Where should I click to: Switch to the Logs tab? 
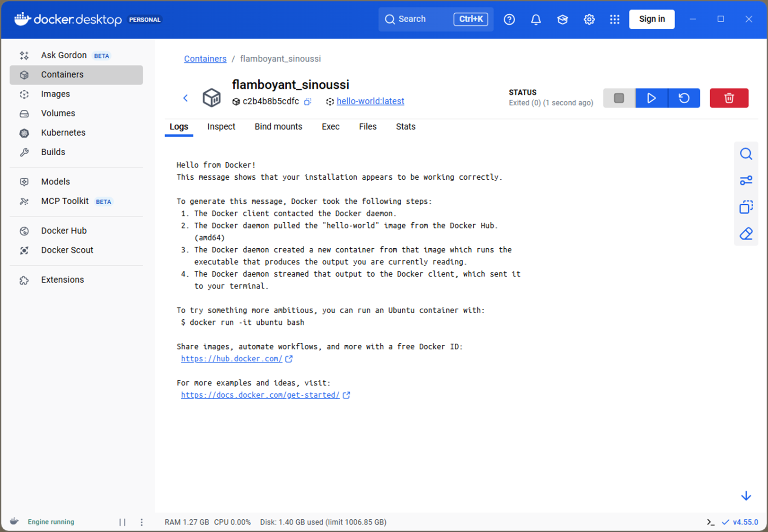coord(179,127)
